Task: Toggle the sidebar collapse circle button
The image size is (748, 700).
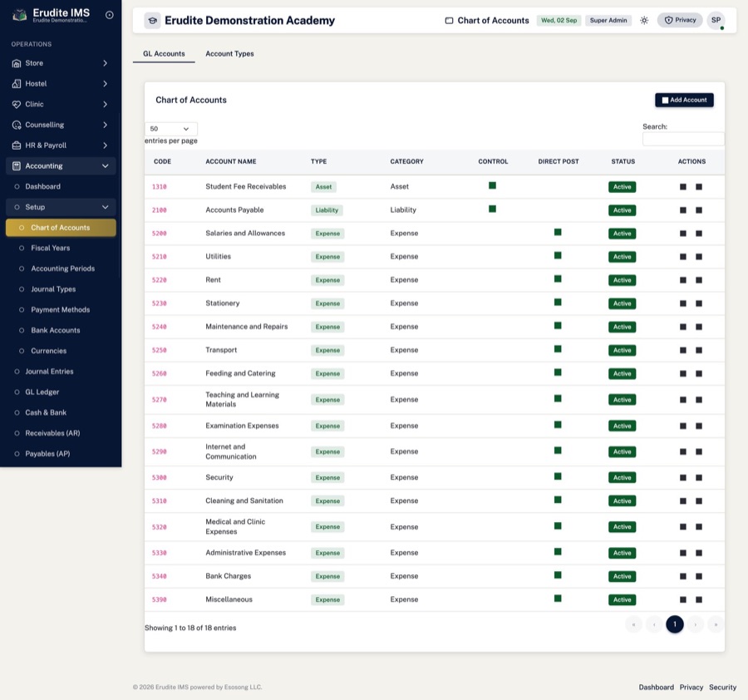Action: [109, 15]
